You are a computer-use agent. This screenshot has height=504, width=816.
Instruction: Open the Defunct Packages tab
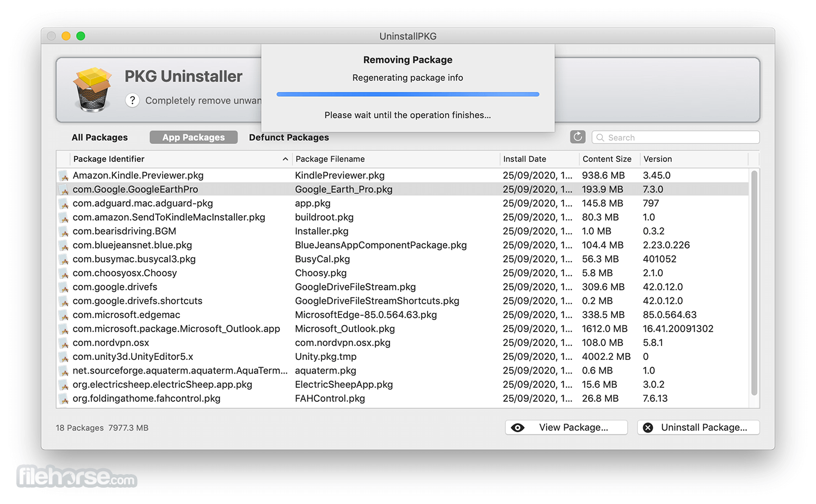pyautogui.click(x=289, y=138)
